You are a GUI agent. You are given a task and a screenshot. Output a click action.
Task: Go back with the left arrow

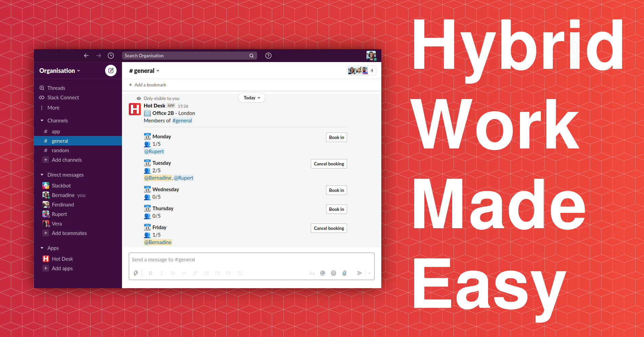tap(86, 56)
